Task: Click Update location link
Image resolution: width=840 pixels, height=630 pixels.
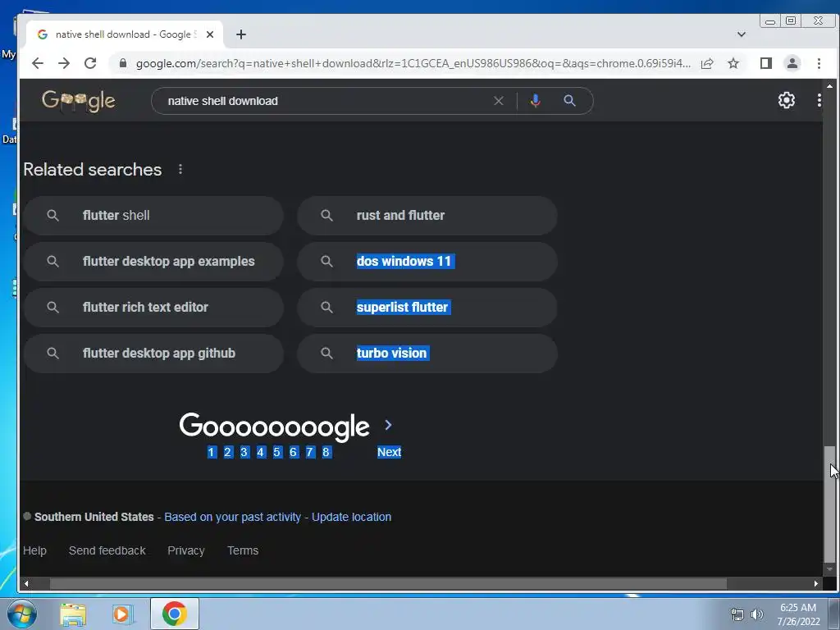Action: pyautogui.click(x=351, y=517)
